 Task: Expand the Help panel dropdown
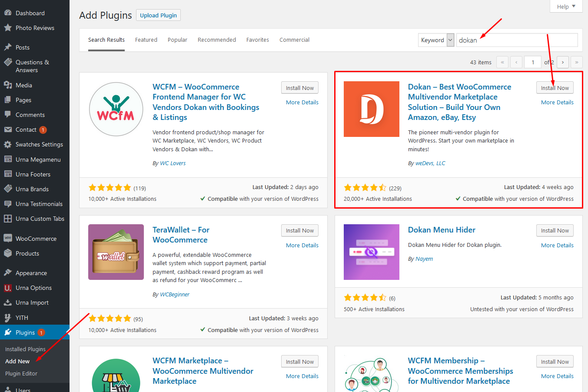pyautogui.click(x=566, y=7)
